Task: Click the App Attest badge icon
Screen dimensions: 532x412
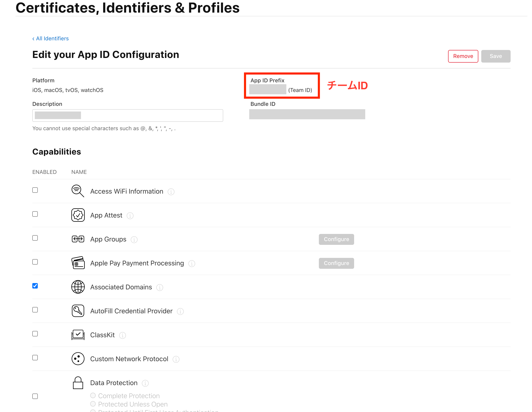Action: (x=78, y=215)
